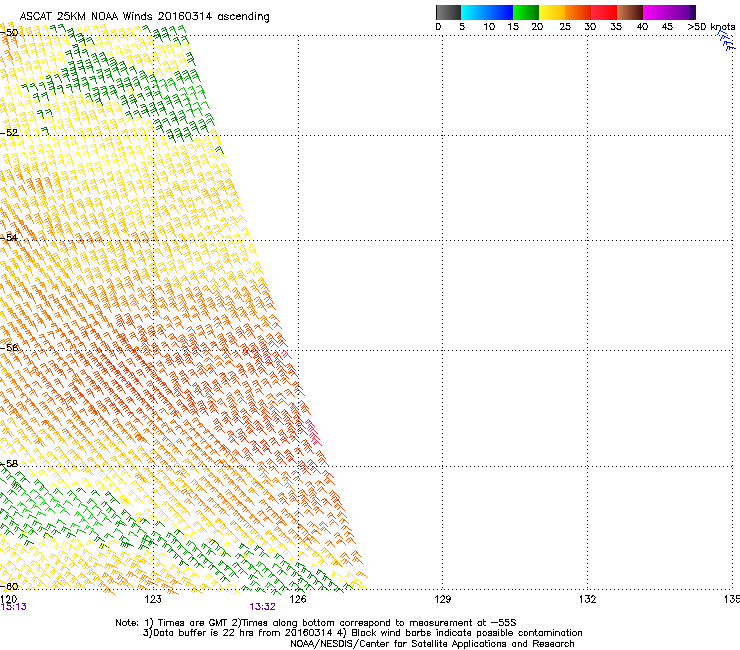Viewport: 740px width, 650px height.
Task: Click the magenta-purple 40-50 knots legend segment
Action: (x=669, y=12)
